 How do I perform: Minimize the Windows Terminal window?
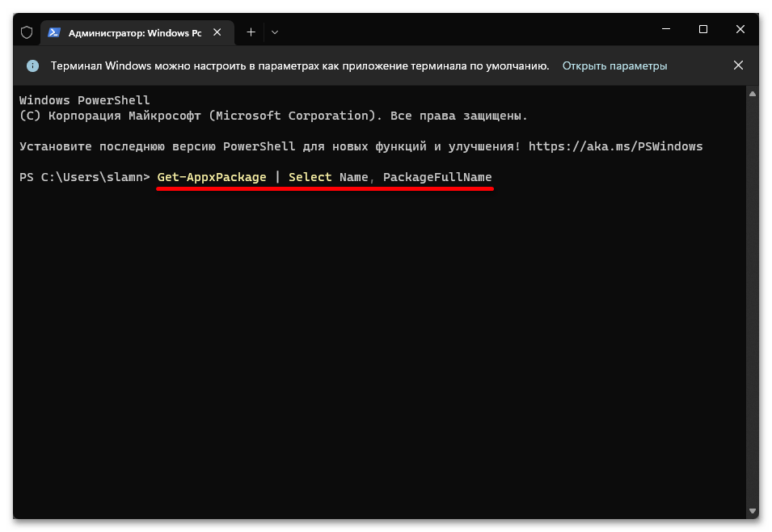[x=665, y=30]
